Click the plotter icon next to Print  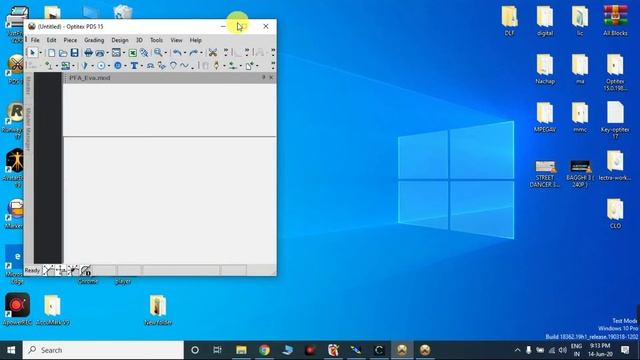click(x=100, y=53)
